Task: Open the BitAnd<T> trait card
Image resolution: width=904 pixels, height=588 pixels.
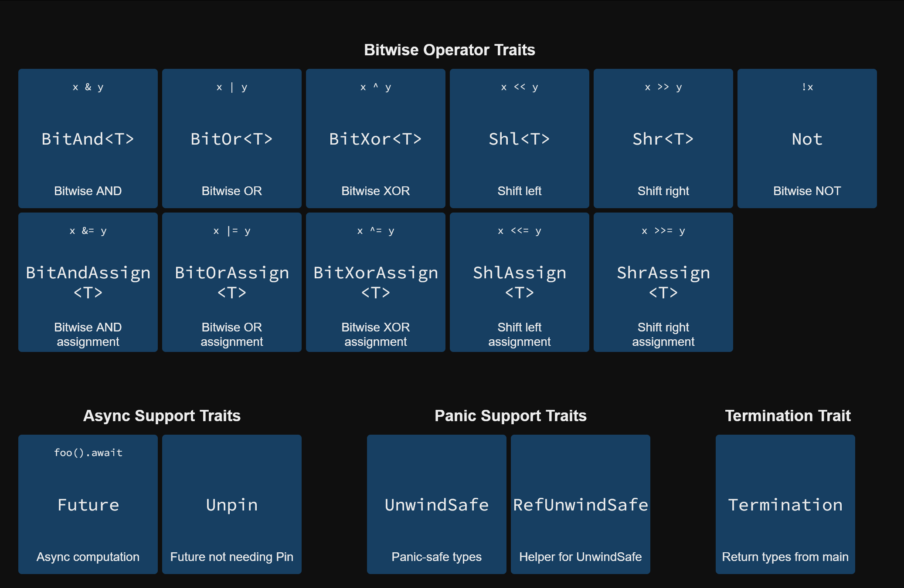Action: click(x=88, y=139)
